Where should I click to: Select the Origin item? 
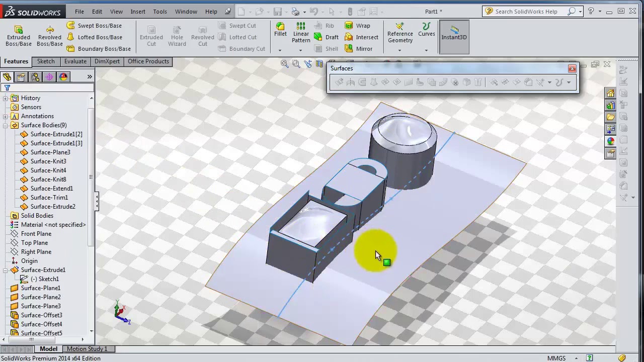point(29,261)
